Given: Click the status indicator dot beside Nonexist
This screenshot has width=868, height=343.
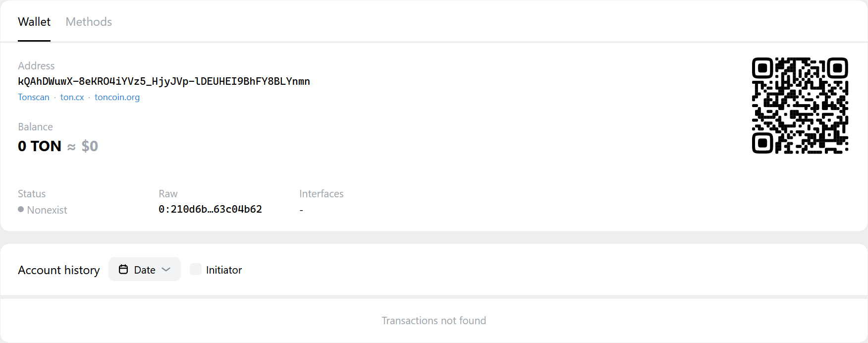Looking at the screenshot, I should (21, 210).
